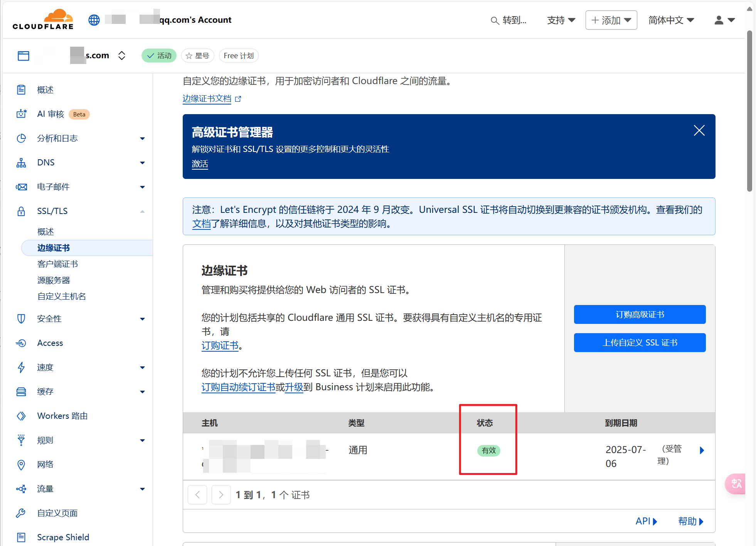The image size is (756, 546).
Task: Click the floating translate icon
Action: (x=736, y=484)
